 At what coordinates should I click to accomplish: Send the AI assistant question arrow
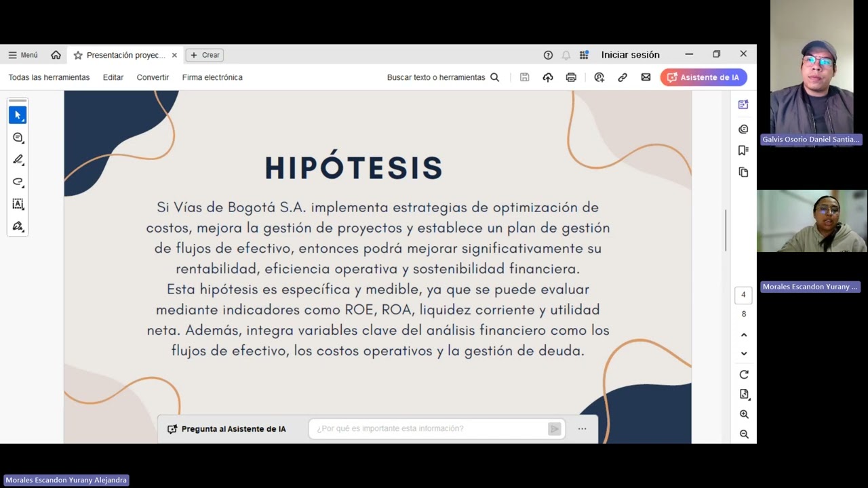(x=555, y=428)
